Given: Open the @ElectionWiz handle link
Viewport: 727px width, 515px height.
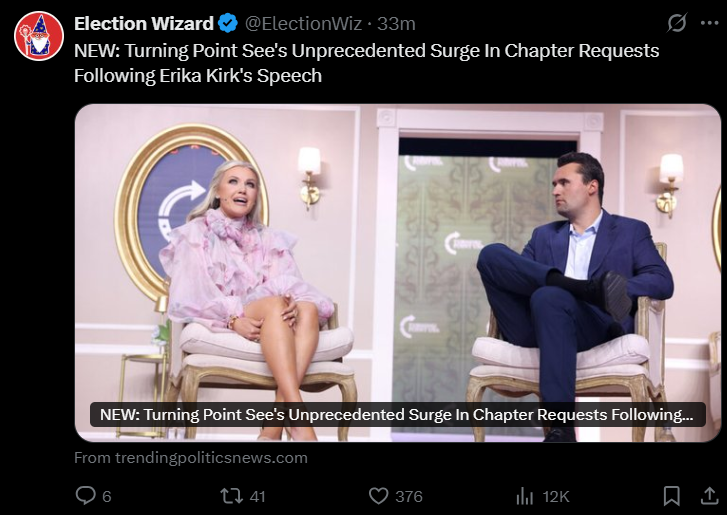Looking at the screenshot, I should pos(303,24).
